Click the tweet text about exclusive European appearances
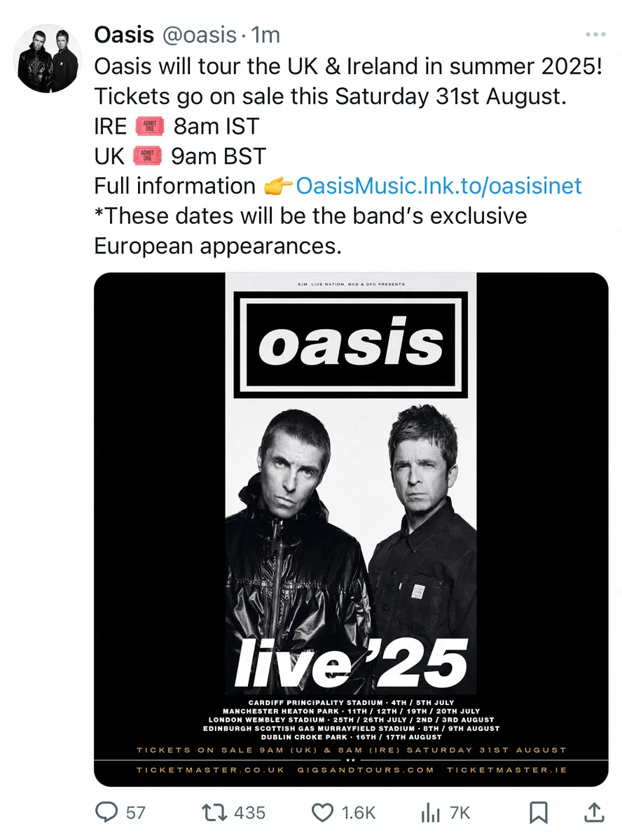 click(x=310, y=231)
